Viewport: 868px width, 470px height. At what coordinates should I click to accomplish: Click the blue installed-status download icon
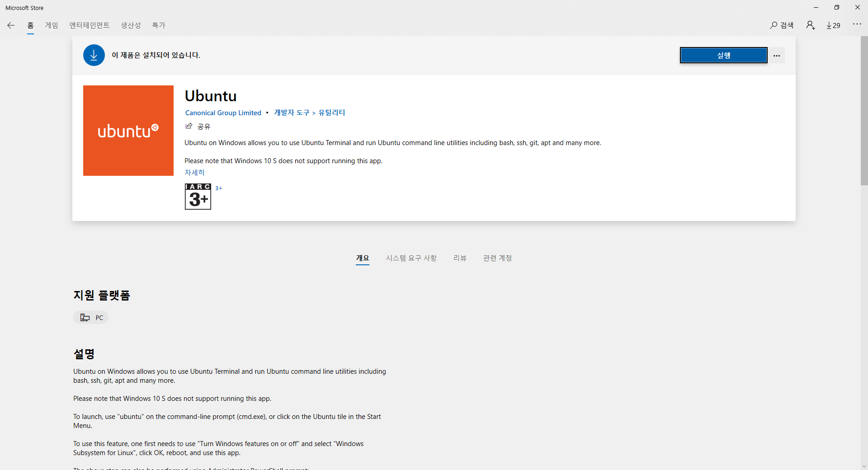point(94,55)
